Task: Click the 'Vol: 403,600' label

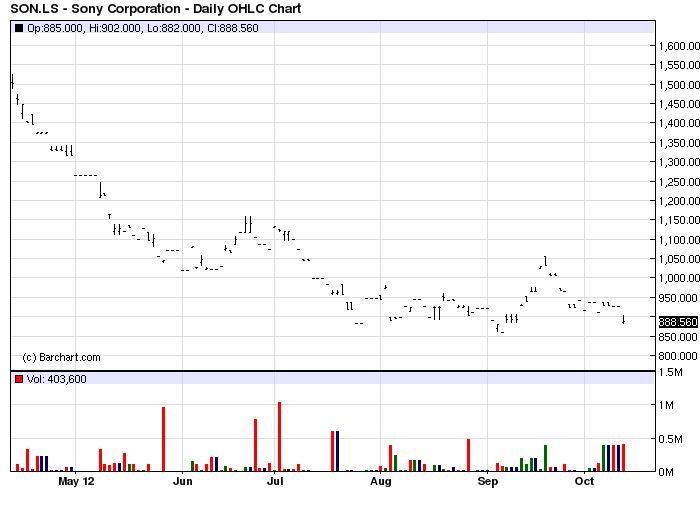Action: click(x=57, y=379)
